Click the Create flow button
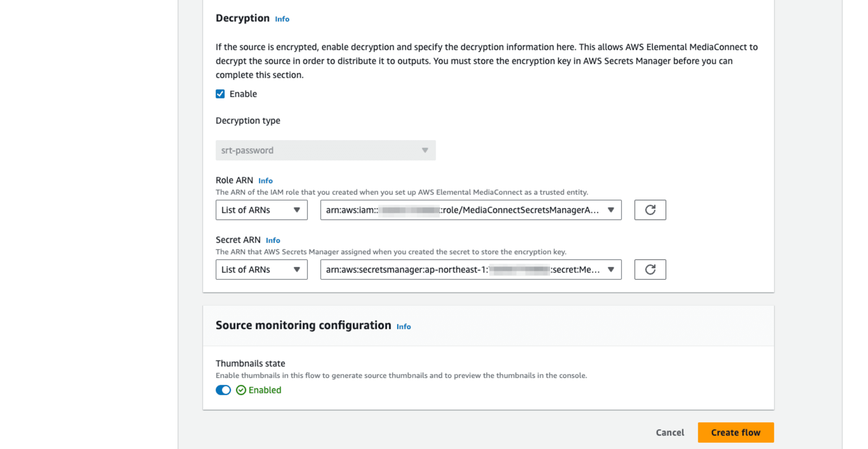This screenshot has width=868, height=449. click(x=736, y=433)
